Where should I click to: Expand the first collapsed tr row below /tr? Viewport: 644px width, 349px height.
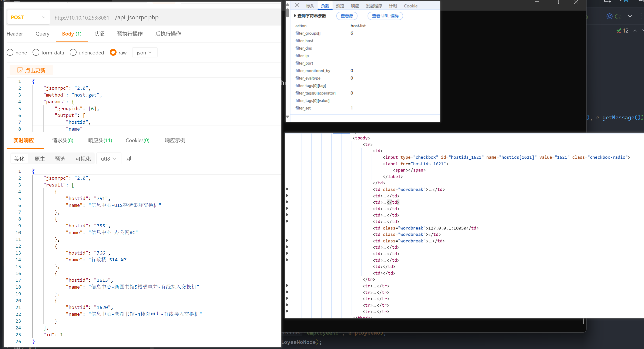[287, 286]
